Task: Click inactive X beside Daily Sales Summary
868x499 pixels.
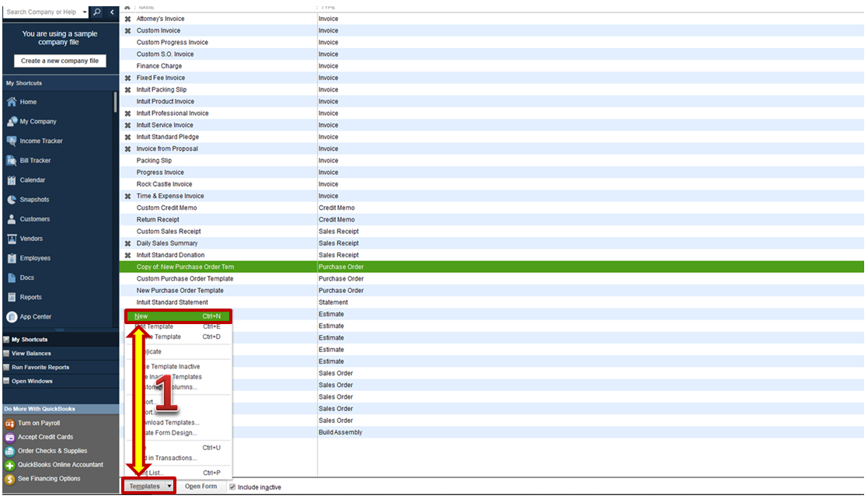Action: pyautogui.click(x=128, y=244)
